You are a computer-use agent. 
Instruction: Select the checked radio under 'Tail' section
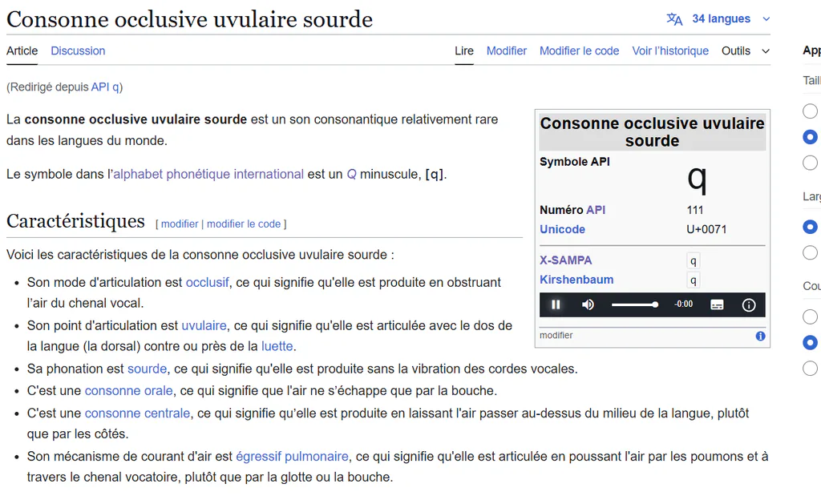810,136
